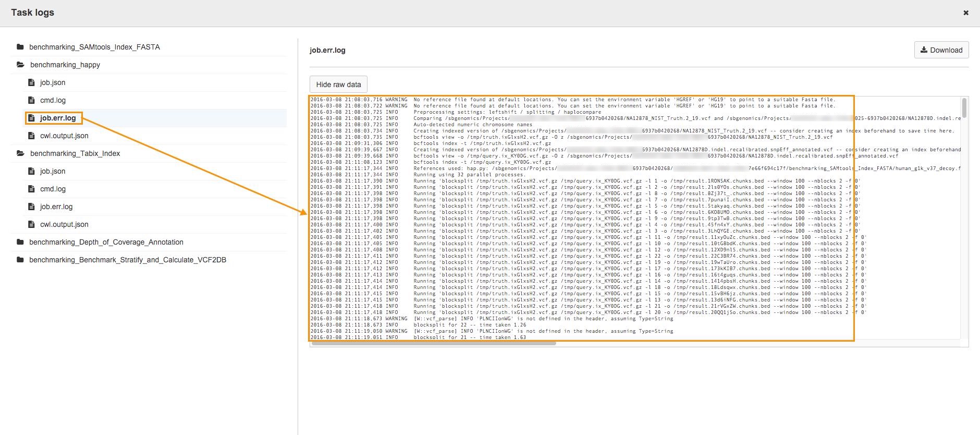Click file icon beside benchmarking_happy cwl.output.json

31,136
